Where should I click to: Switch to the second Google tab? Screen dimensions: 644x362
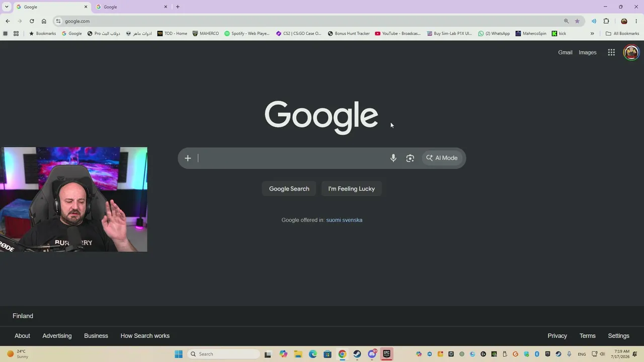132,7
